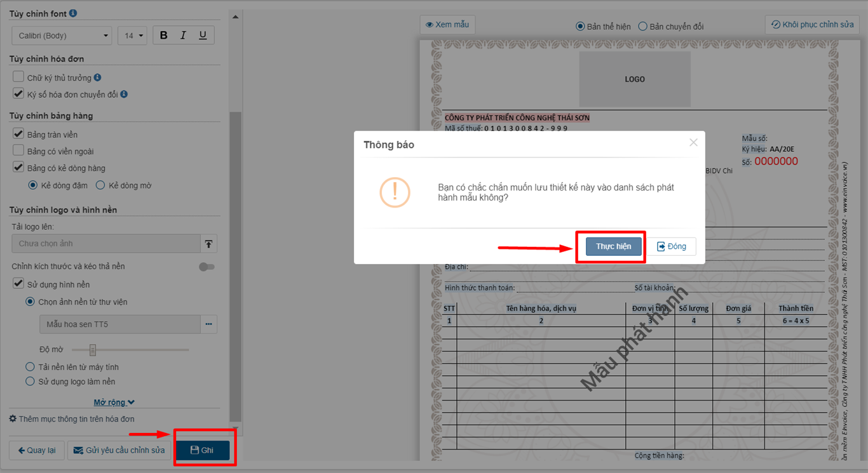Click info icon beside Chữ ký thủ trưởng
The height and width of the screenshot is (473, 868).
(98, 77)
